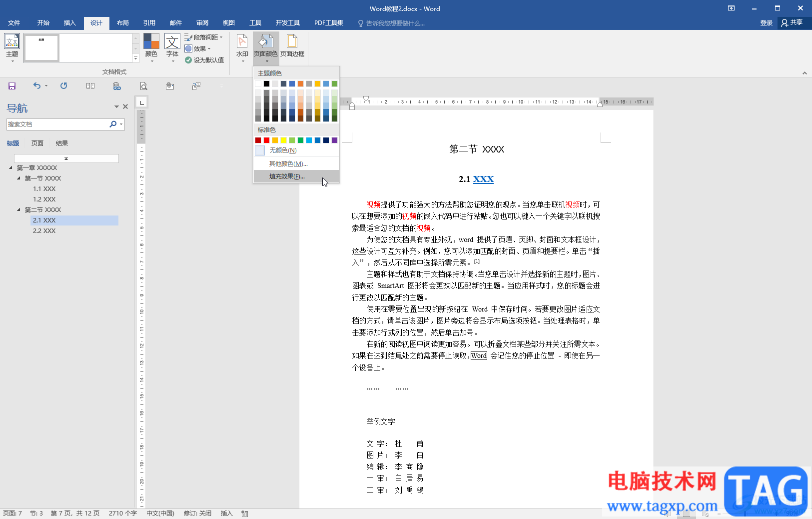Switch to the 插入 insert tab
Image resolution: width=812 pixels, height=519 pixels.
pyautogui.click(x=69, y=23)
